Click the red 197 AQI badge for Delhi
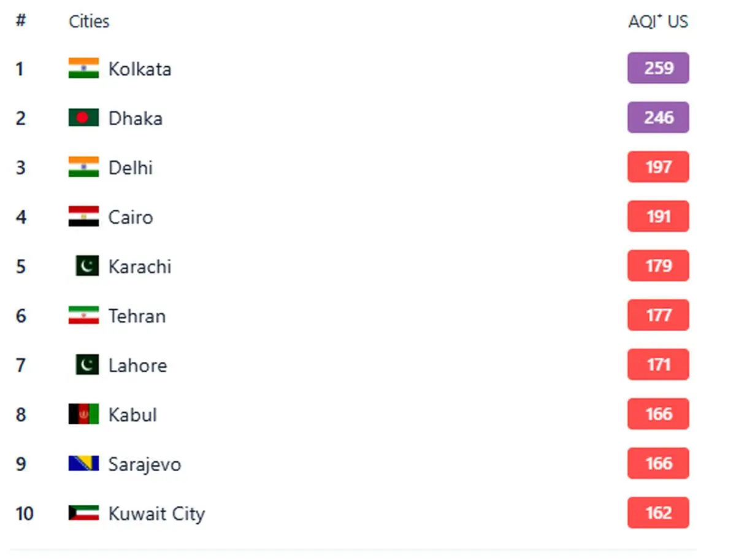Viewport: 736px width, 560px height. click(x=658, y=167)
